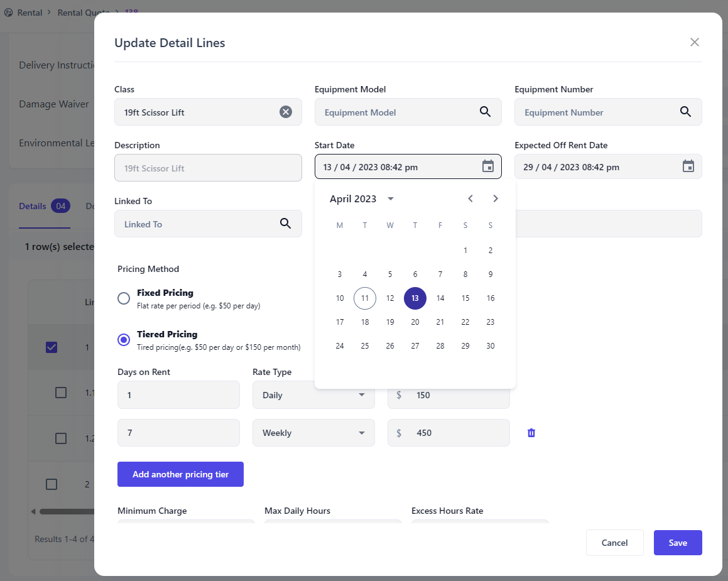Click the Equipment Model search icon
The image size is (728, 581).
[x=485, y=112]
